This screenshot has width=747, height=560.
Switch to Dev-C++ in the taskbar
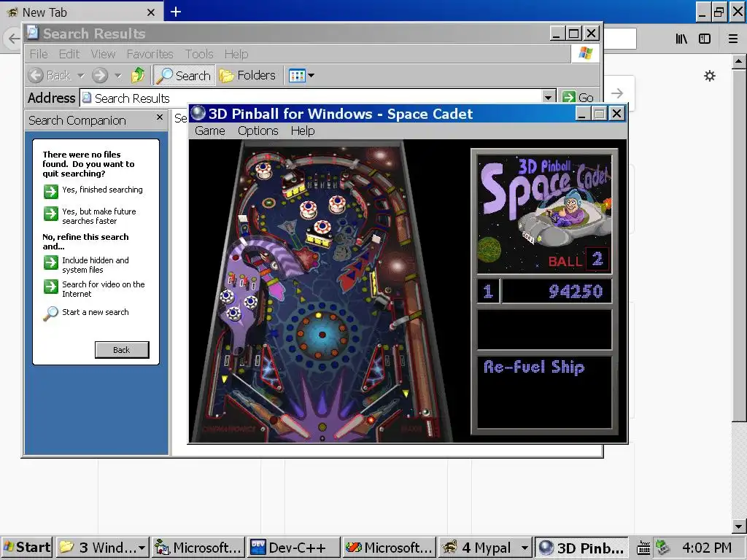294,548
